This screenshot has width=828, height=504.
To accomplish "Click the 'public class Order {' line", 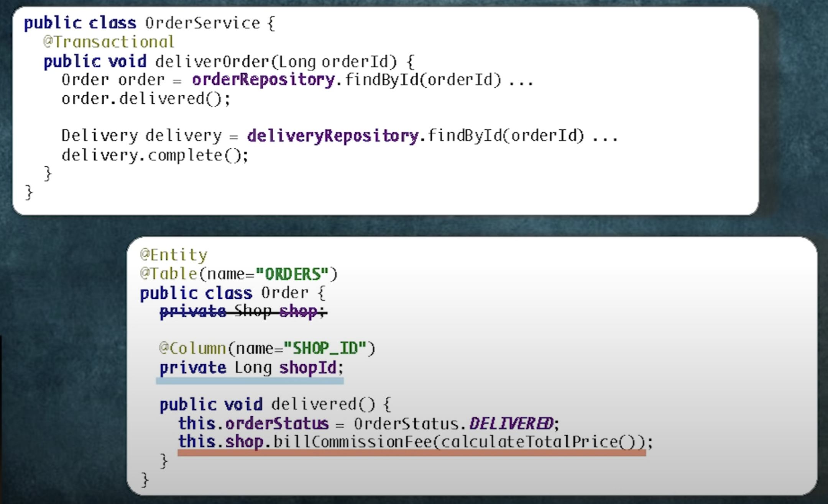I will [x=233, y=293].
